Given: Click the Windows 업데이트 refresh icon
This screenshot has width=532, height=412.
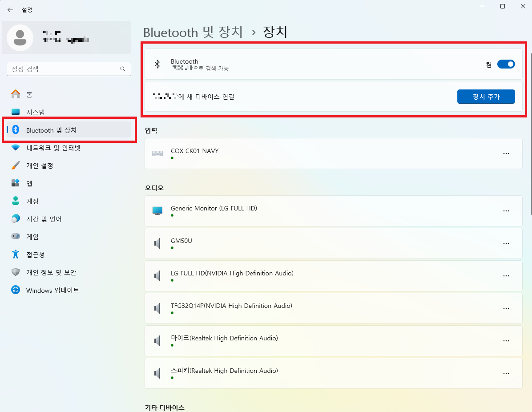Looking at the screenshot, I should [x=16, y=290].
